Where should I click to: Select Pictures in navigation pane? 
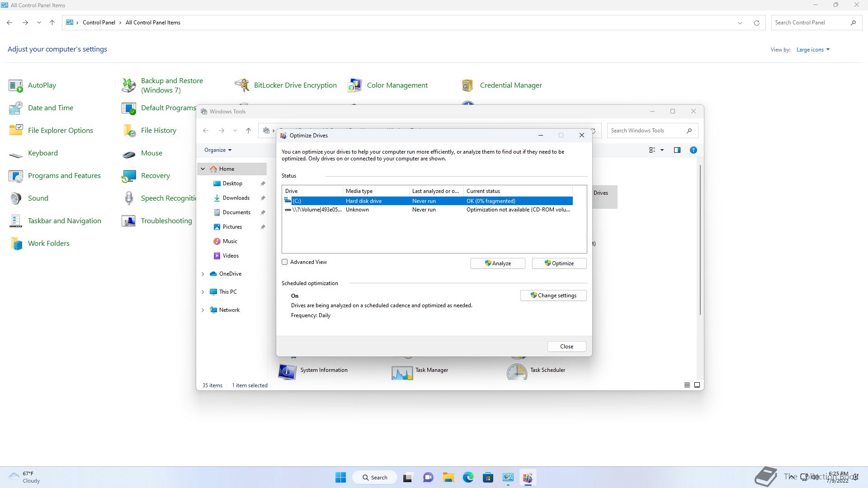click(232, 227)
